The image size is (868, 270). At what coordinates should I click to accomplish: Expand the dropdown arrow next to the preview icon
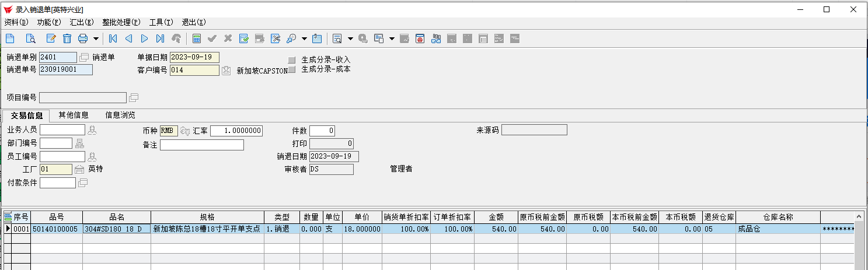click(x=350, y=38)
